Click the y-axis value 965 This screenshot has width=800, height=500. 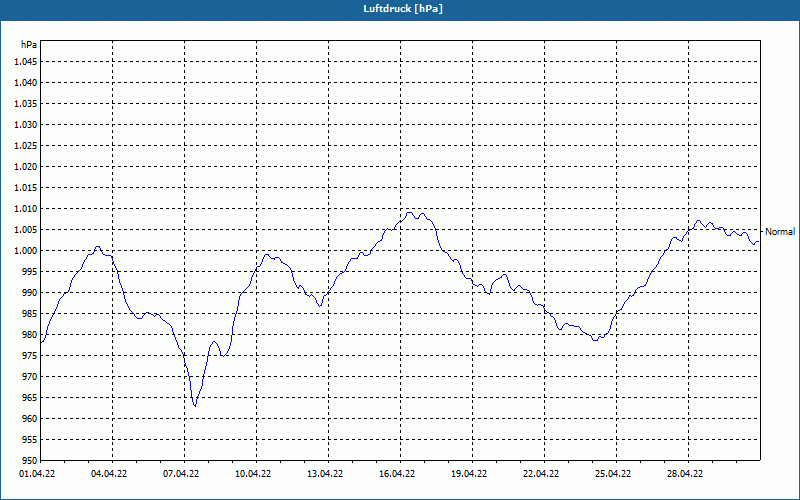click(x=30, y=397)
